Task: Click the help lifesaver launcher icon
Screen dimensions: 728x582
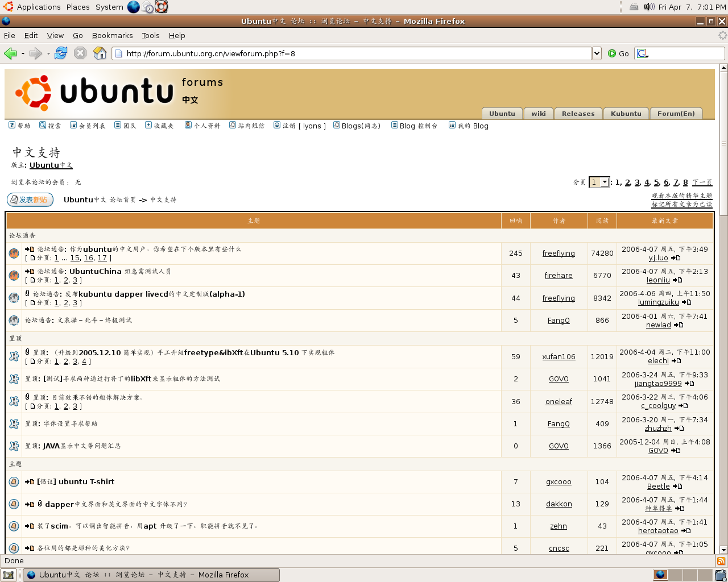Action: (x=162, y=7)
